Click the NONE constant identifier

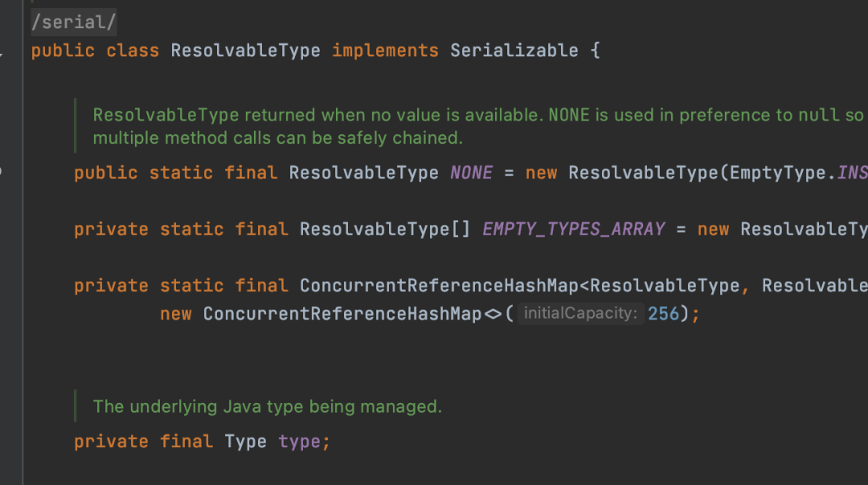coord(471,173)
